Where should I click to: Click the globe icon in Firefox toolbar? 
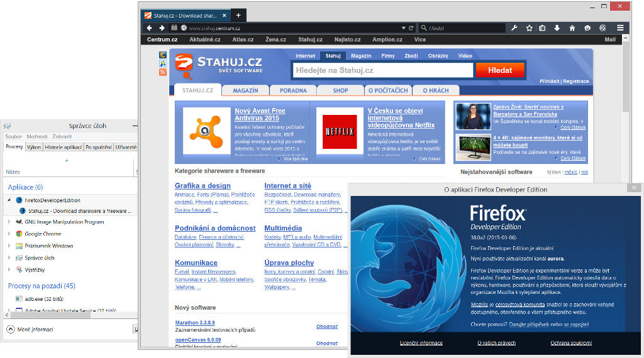pos(602,28)
